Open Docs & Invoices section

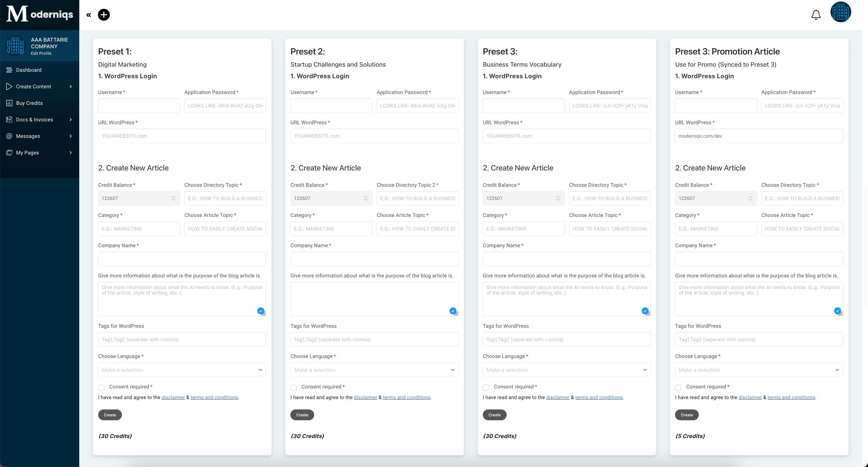pos(35,119)
